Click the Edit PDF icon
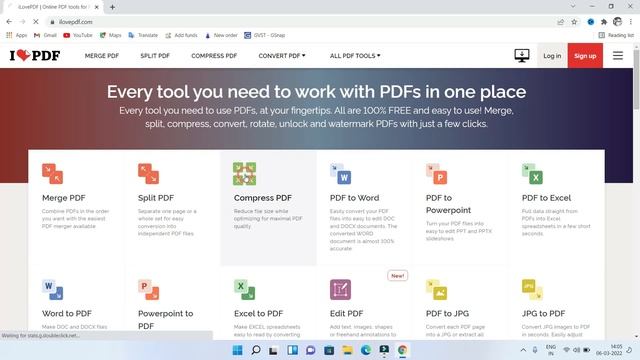Viewport: 640px width, 360px height. coord(340,289)
